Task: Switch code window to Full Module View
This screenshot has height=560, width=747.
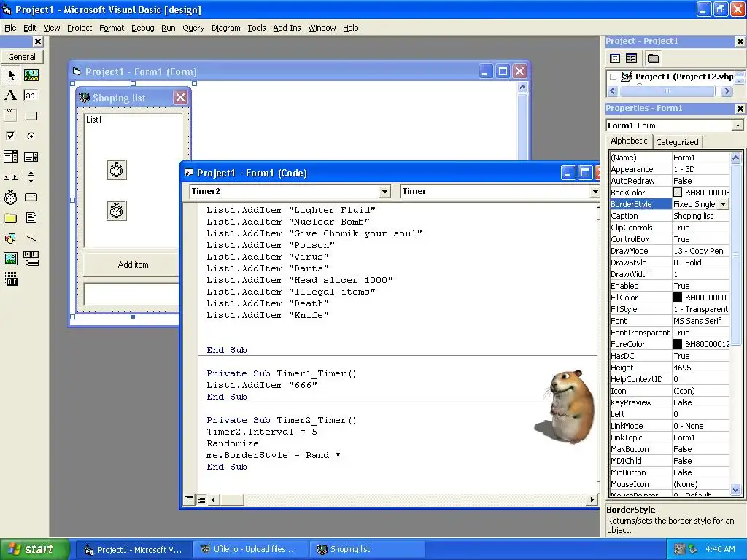Action: (x=201, y=499)
